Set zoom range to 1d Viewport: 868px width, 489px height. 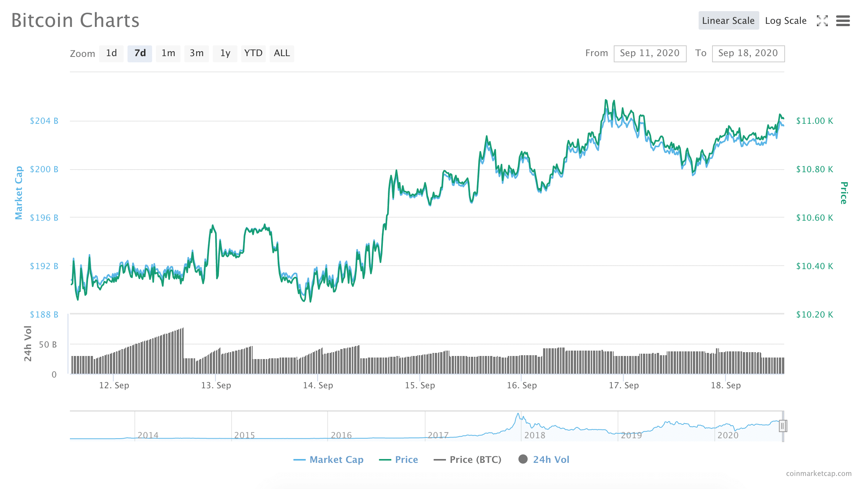coord(111,53)
